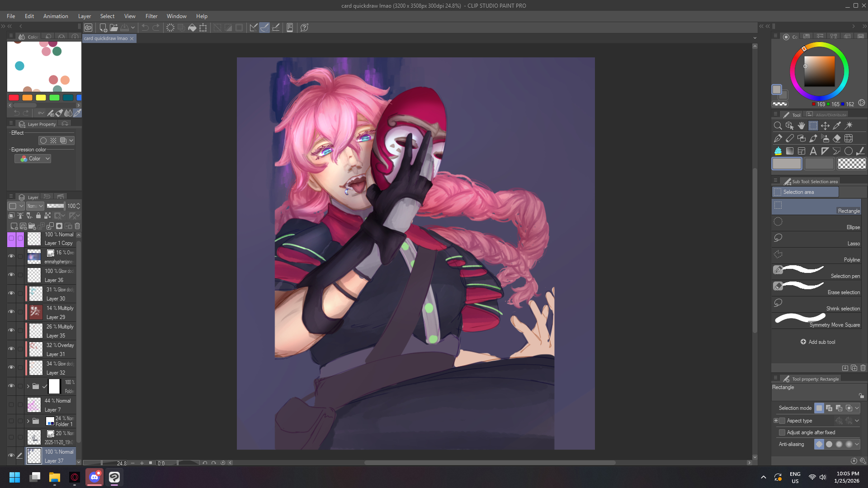Open Discord from the taskbar
Screen dimensions: 868x488
94,477
